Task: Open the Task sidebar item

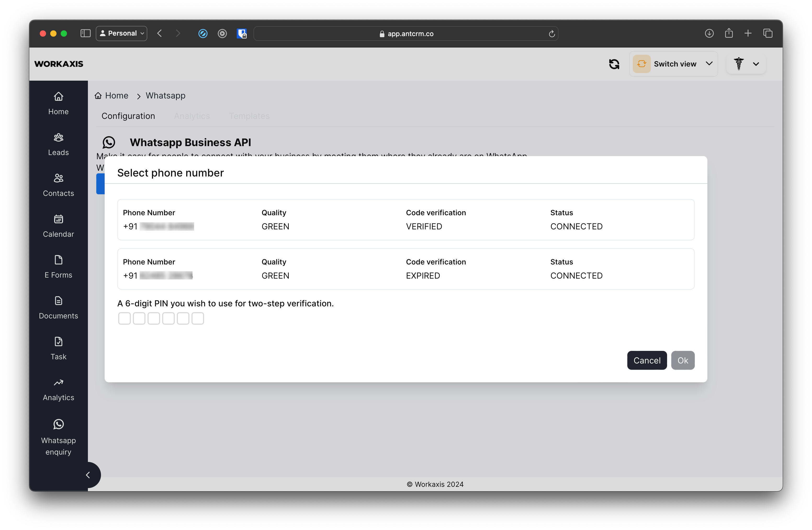Action: [x=58, y=349]
